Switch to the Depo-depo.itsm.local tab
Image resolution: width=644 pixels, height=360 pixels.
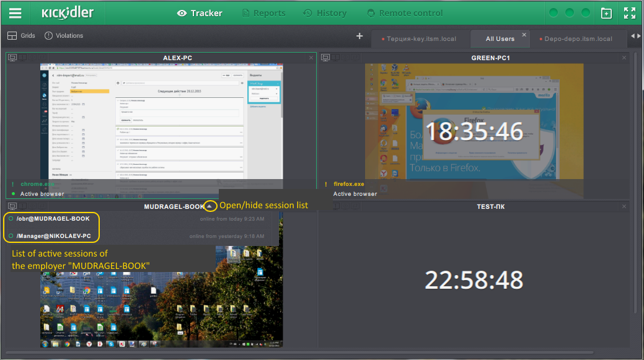pyautogui.click(x=576, y=38)
